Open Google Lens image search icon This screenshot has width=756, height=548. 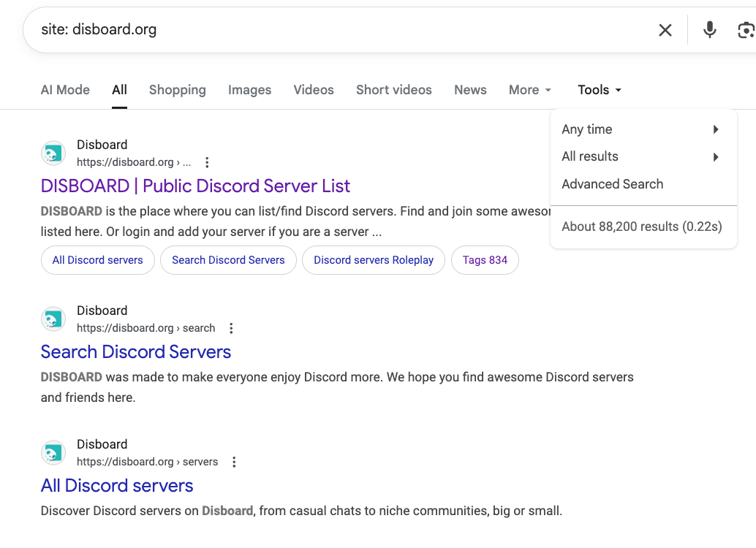coord(746,30)
